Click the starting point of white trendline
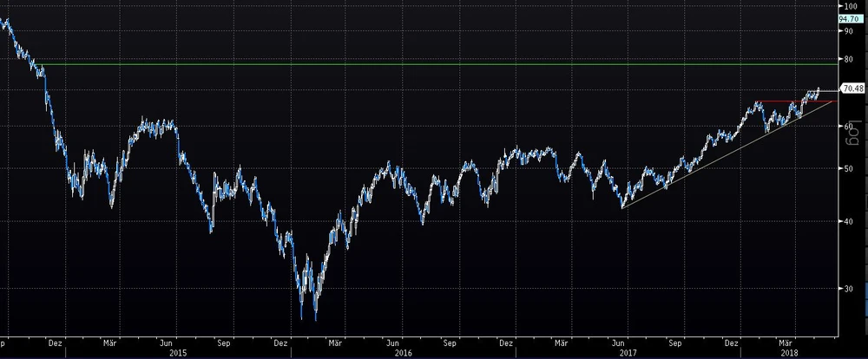Image resolution: width=868 pixels, height=359 pixels. pos(622,208)
